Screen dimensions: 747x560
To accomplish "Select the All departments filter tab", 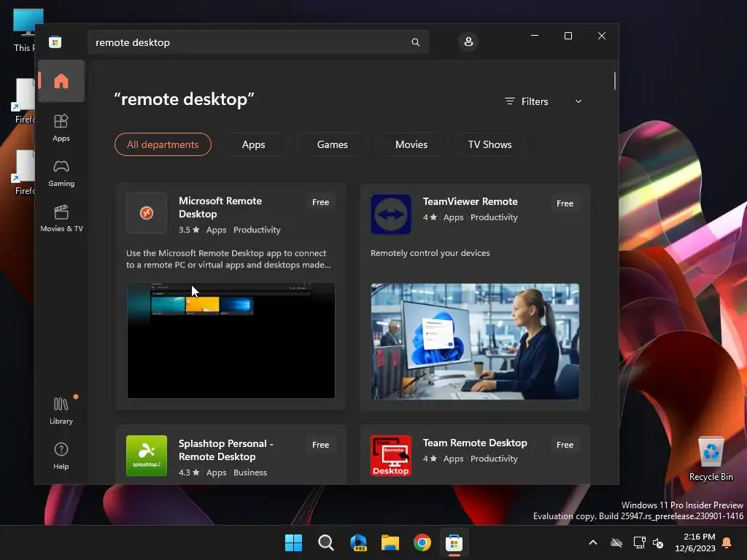I will click(163, 144).
